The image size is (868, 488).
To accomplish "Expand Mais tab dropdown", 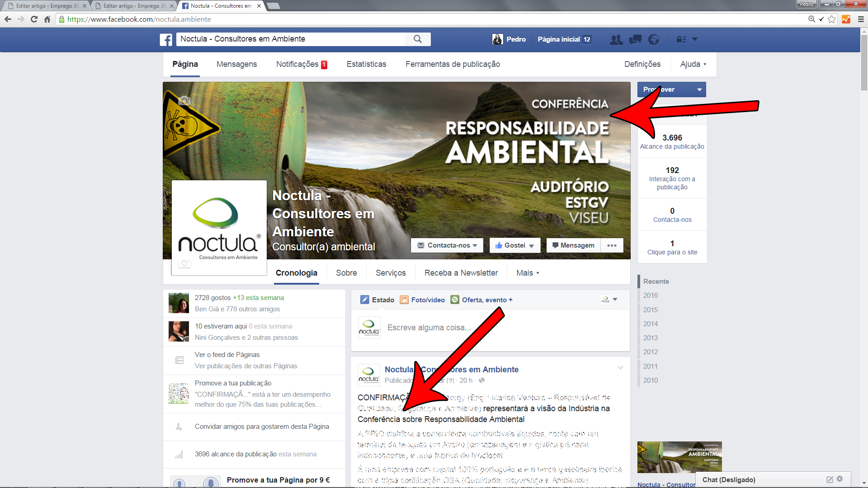I will (x=528, y=273).
